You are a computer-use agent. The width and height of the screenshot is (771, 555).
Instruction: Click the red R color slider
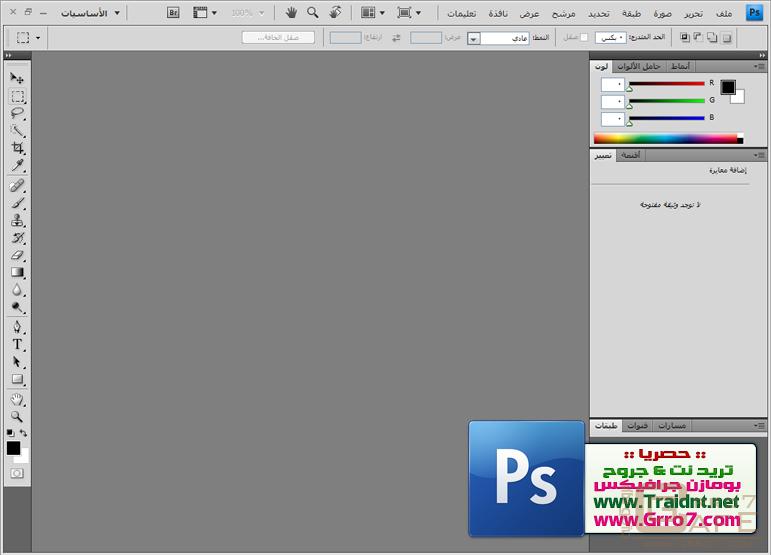(x=667, y=84)
